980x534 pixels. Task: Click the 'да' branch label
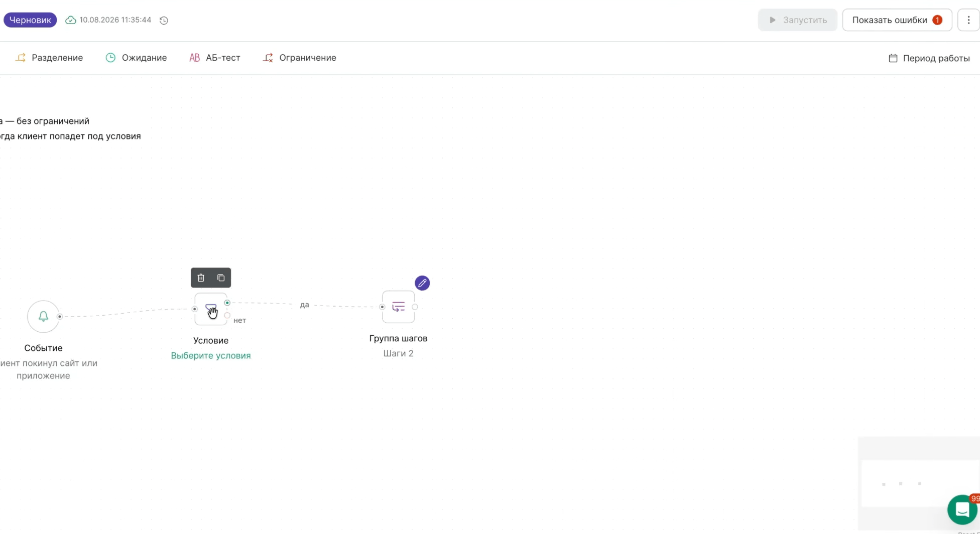pos(305,305)
